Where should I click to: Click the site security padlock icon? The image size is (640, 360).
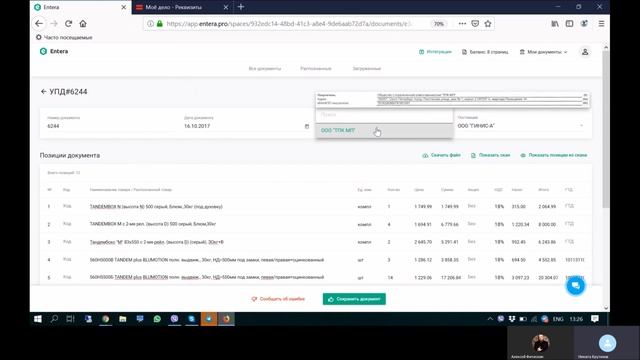coord(160,24)
